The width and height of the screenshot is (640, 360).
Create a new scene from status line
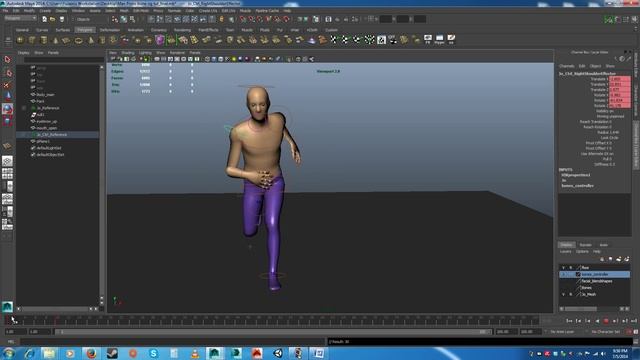tap(44, 19)
